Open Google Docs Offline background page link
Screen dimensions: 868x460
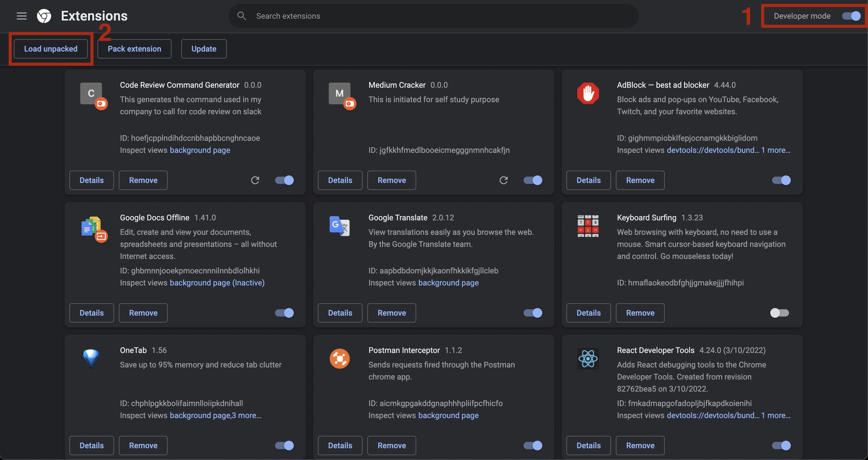point(217,282)
